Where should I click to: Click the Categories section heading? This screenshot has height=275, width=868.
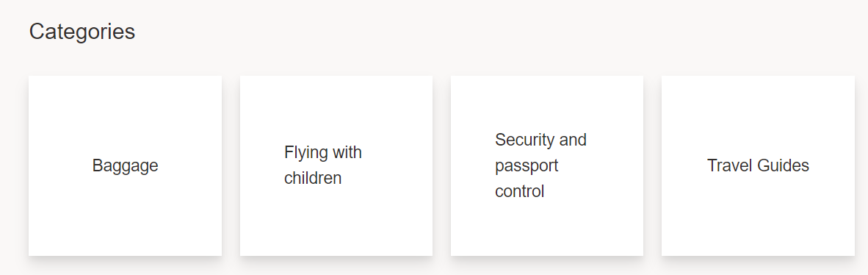click(x=82, y=32)
